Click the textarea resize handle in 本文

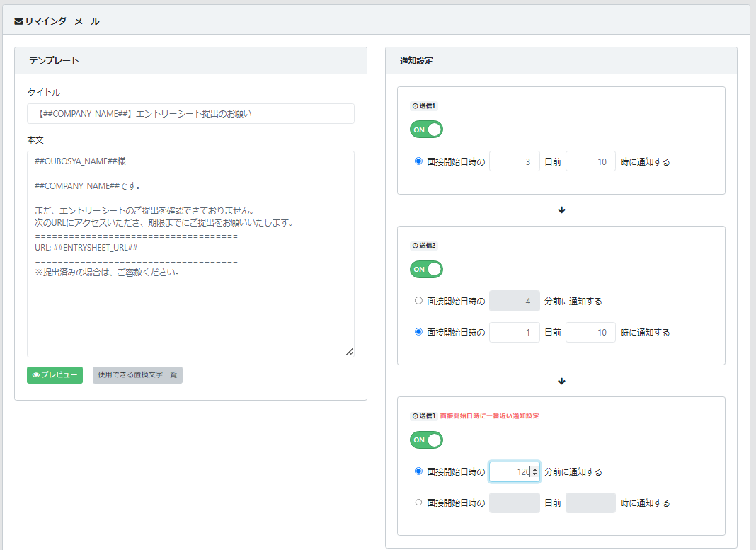click(349, 352)
